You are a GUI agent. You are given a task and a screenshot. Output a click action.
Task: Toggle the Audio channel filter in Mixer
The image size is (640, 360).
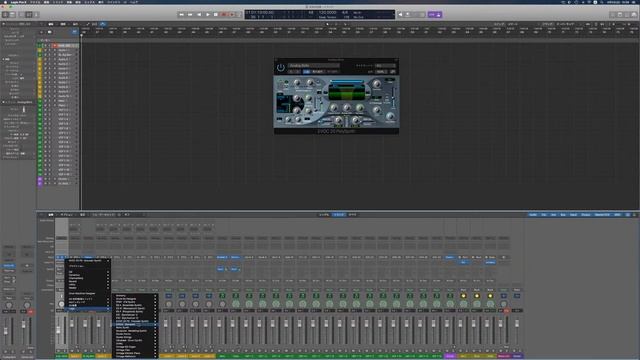tap(533, 215)
